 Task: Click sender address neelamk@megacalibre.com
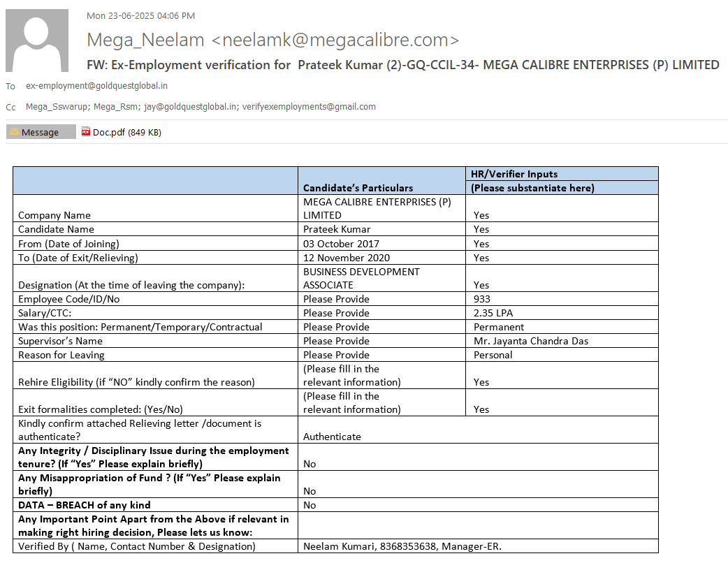335,40
